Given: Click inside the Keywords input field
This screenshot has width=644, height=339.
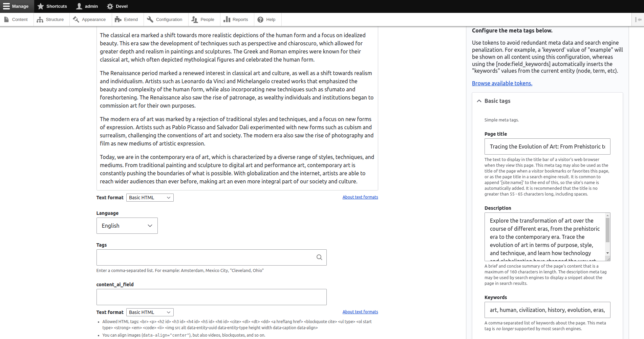Looking at the screenshot, I should click(547, 310).
